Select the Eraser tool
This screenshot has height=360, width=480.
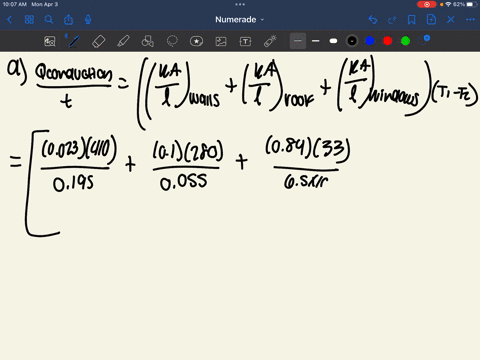click(99, 41)
